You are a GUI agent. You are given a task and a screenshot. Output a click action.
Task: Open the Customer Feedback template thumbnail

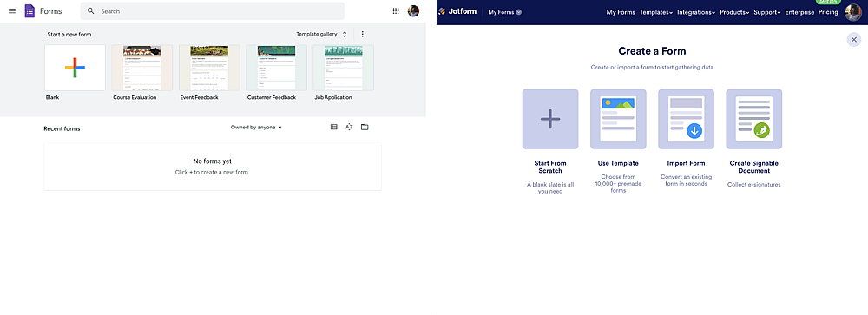pos(276,68)
